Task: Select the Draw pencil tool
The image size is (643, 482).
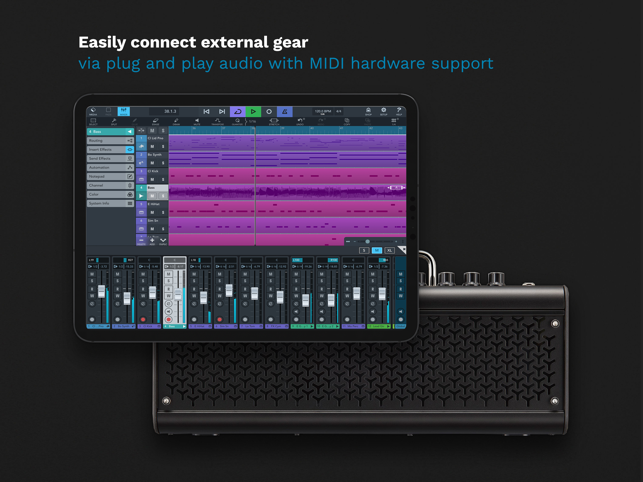Action: pos(176,121)
